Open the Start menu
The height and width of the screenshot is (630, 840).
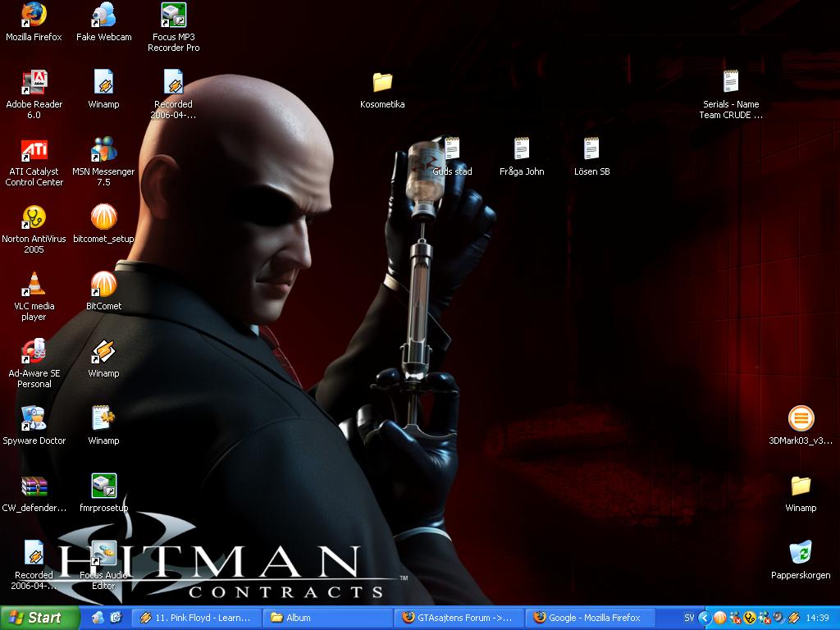click(x=39, y=618)
